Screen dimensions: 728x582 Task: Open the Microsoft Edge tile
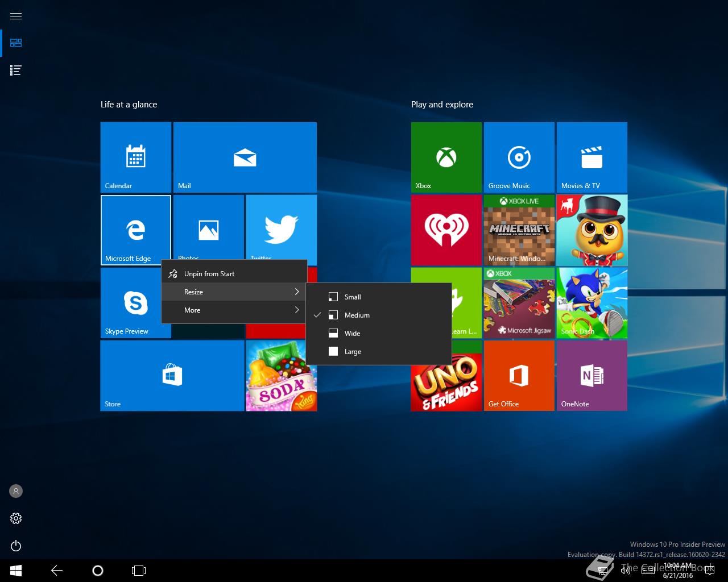136,230
